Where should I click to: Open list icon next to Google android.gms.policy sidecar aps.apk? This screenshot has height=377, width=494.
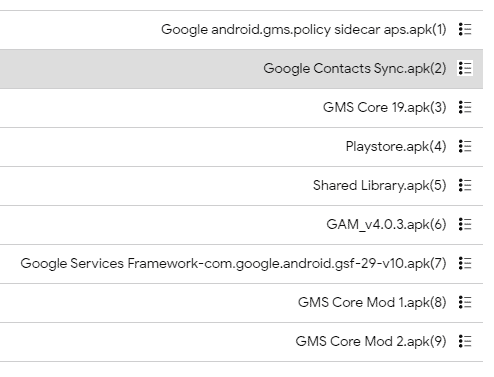[465, 29]
